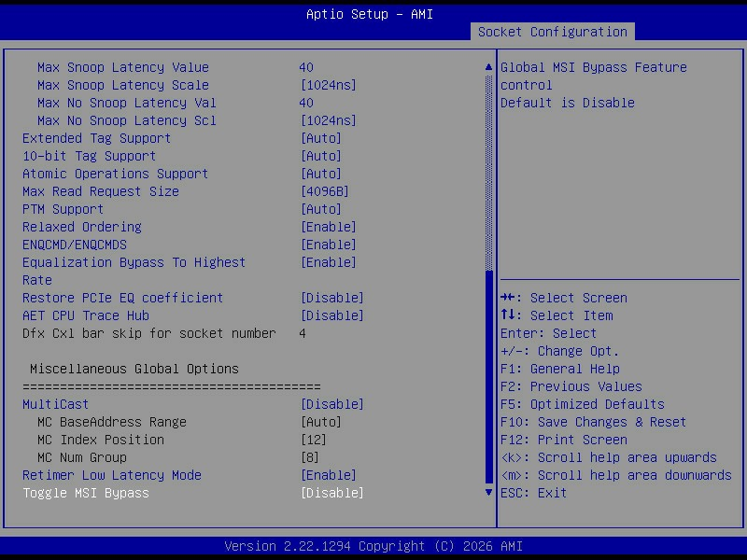This screenshot has width=747, height=560.
Task: Select Dfx Cxl bar skip socket value 4
Action: [x=303, y=333]
